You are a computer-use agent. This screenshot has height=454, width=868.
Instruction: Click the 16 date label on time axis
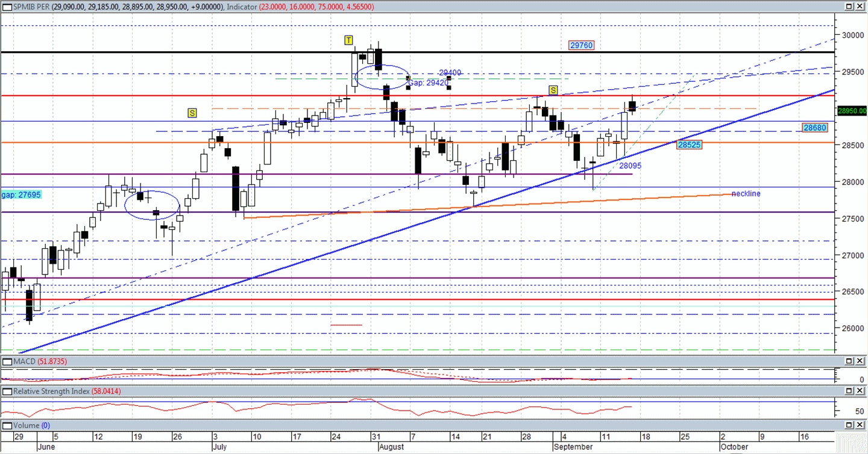(804, 437)
